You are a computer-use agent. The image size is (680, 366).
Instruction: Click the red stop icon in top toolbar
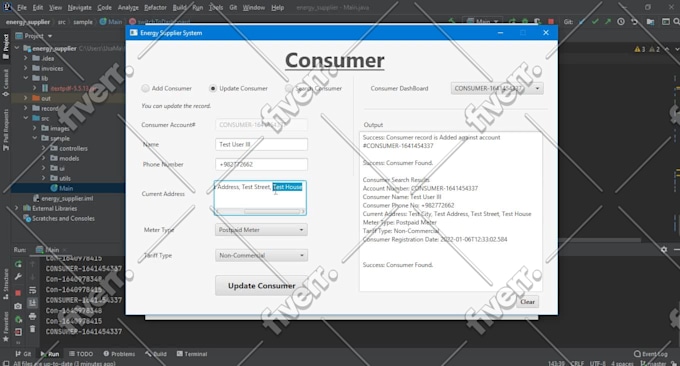pos(551,21)
